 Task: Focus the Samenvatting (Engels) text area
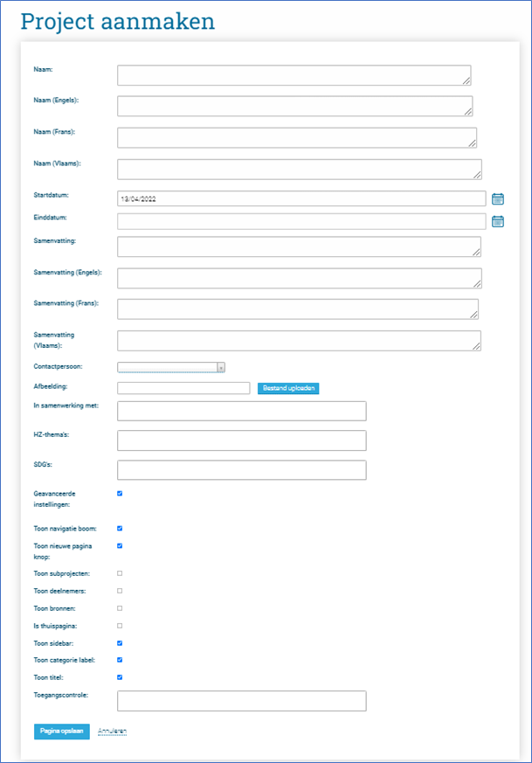click(x=300, y=278)
